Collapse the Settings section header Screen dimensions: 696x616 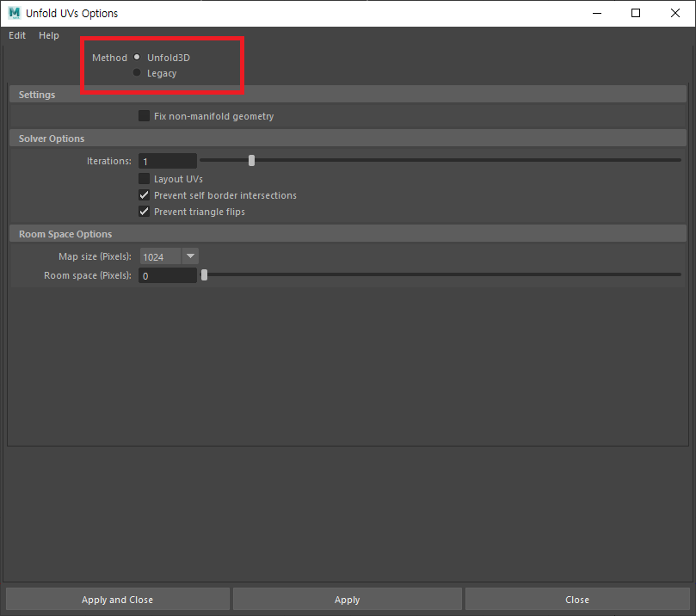(x=348, y=95)
